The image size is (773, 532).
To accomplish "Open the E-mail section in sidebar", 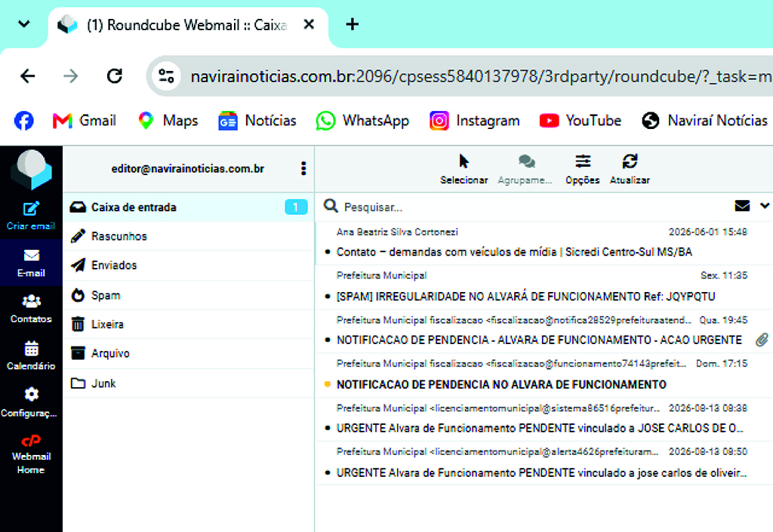I will click(31, 263).
